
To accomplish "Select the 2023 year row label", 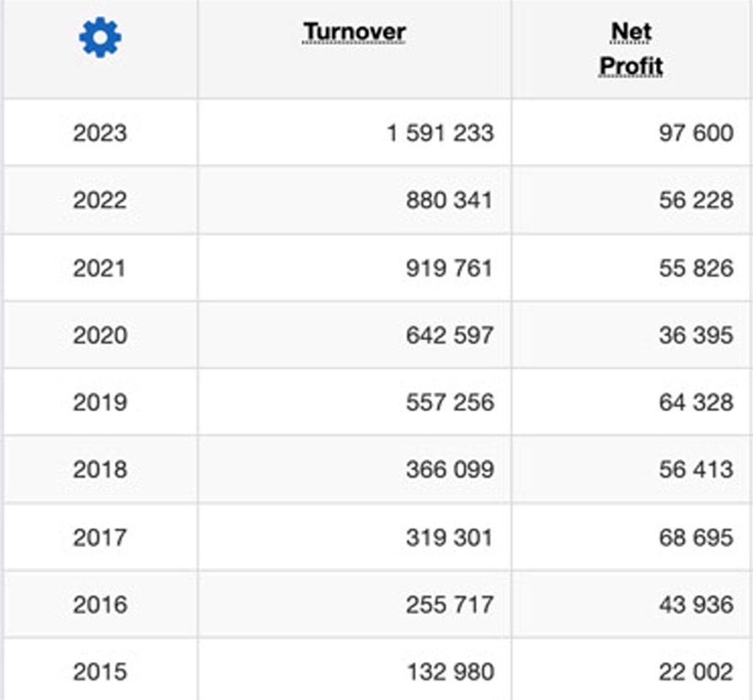I will pyautogui.click(x=100, y=133).
